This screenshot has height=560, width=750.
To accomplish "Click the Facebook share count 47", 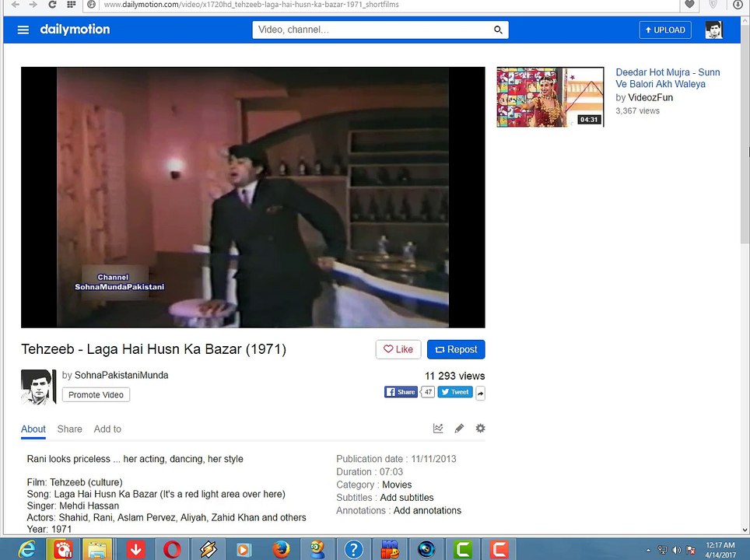I will pyautogui.click(x=428, y=392).
